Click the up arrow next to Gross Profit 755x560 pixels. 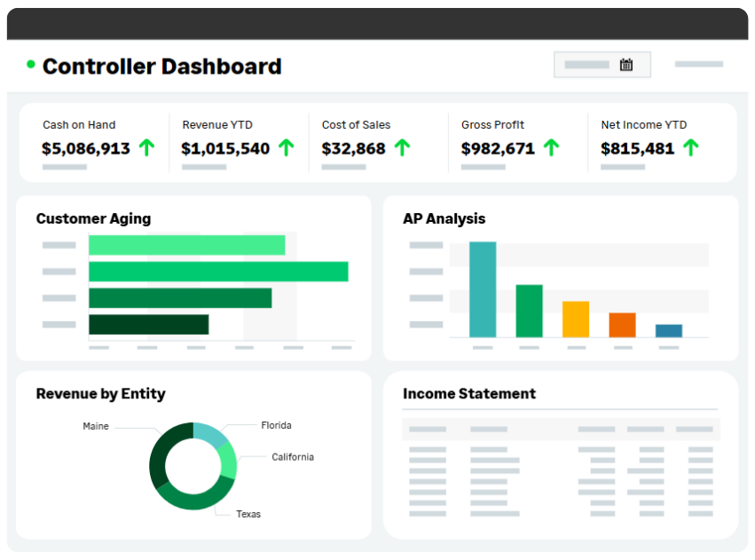(551, 148)
